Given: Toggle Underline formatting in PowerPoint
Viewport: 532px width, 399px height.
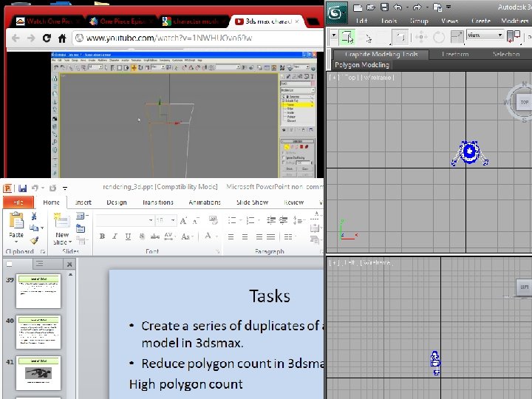Looking at the screenshot, I should coord(128,236).
